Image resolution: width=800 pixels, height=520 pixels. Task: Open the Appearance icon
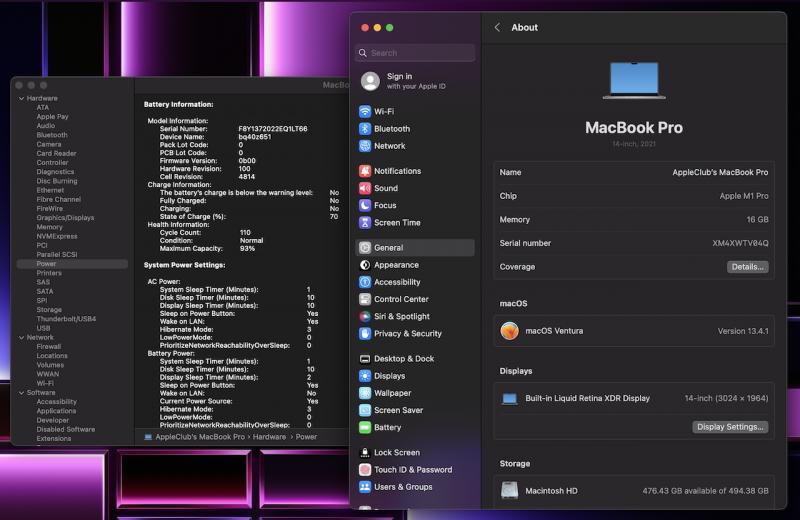coord(365,265)
